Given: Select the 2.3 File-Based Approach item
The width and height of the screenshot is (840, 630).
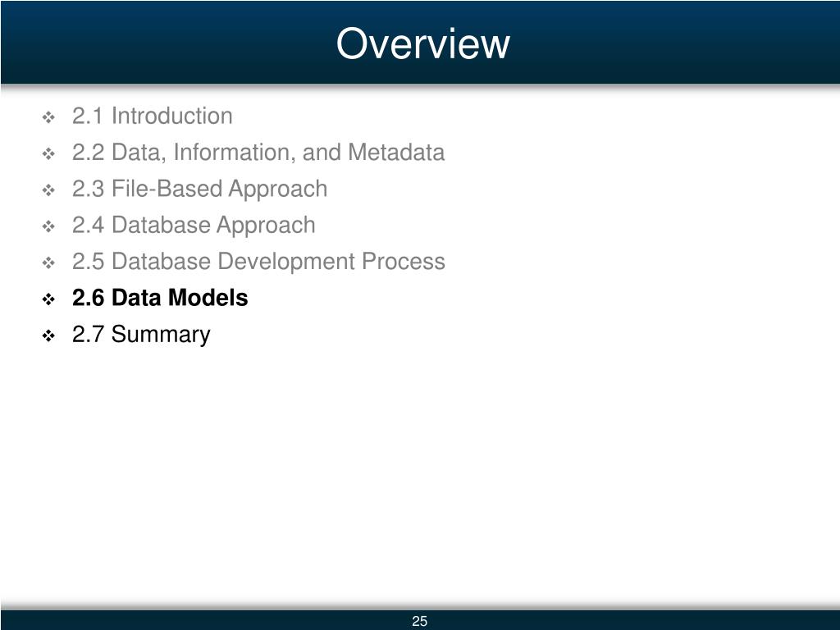Looking at the screenshot, I should (x=200, y=189).
